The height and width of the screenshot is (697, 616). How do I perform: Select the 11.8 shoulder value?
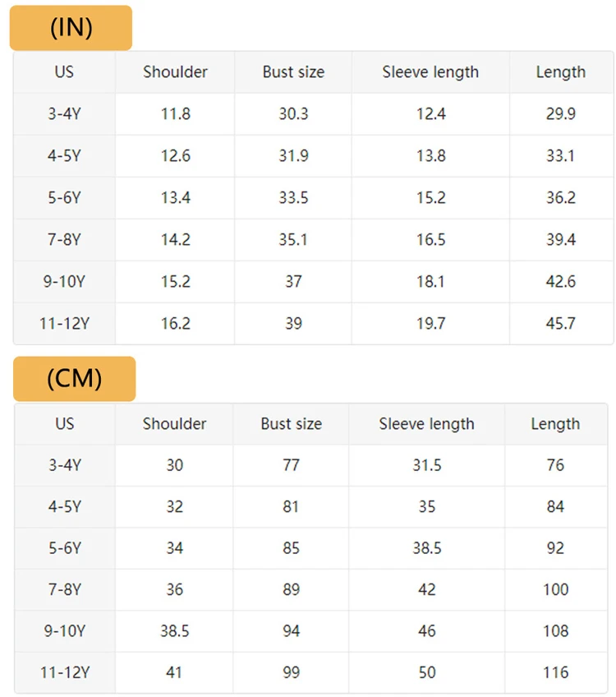(x=175, y=114)
